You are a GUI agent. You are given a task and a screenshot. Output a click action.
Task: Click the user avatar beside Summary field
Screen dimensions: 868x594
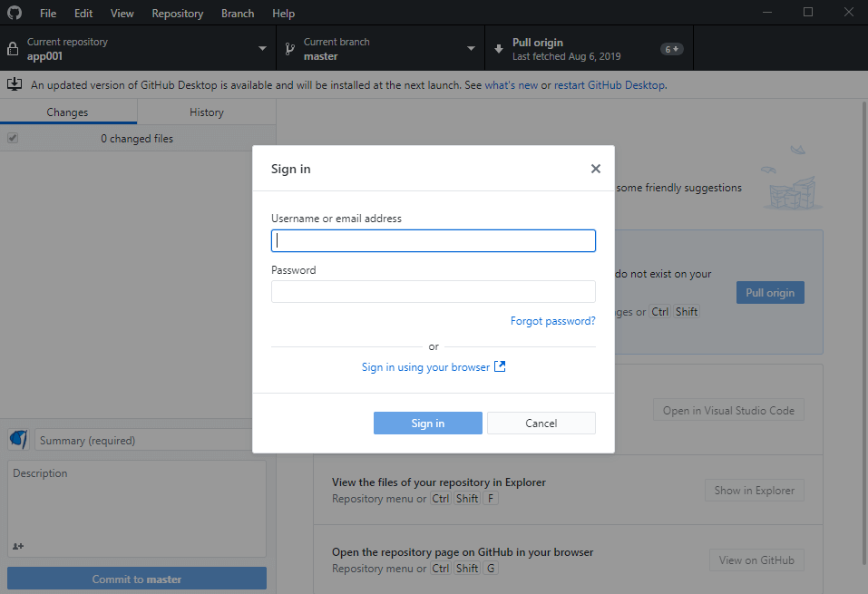coord(18,440)
